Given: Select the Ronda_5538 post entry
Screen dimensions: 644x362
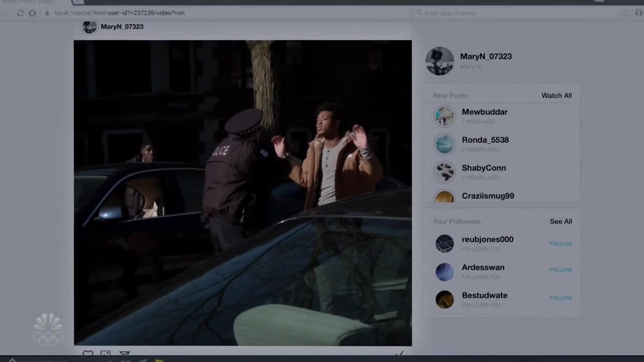Looking at the screenshot, I should [503, 144].
